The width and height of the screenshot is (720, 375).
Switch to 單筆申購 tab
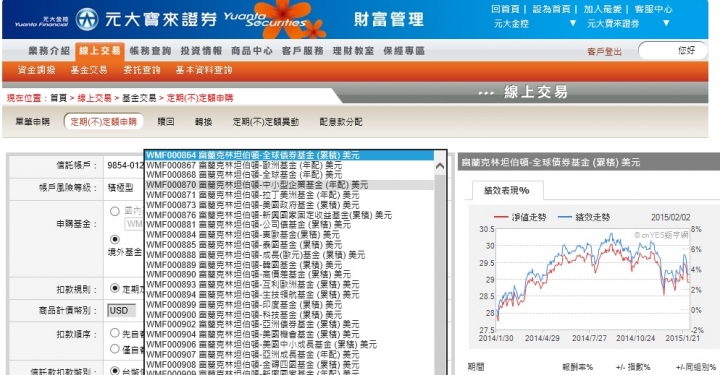[x=33, y=122]
